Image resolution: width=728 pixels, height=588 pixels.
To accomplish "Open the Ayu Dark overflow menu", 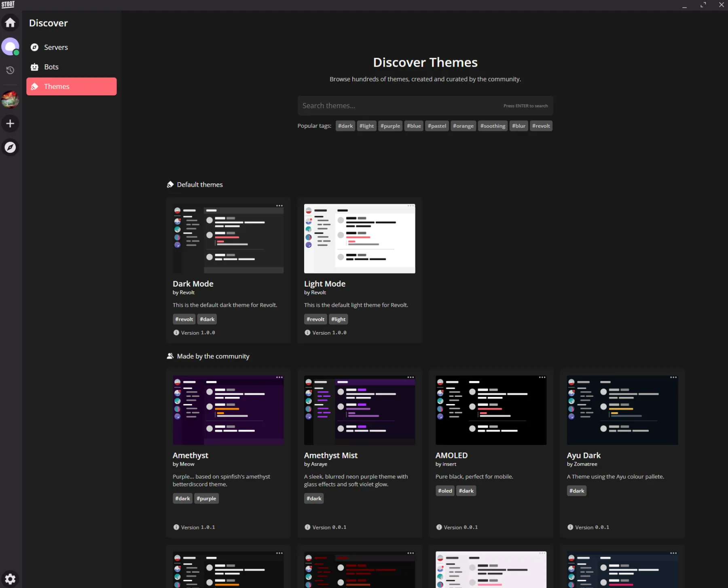I will tap(673, 377).
